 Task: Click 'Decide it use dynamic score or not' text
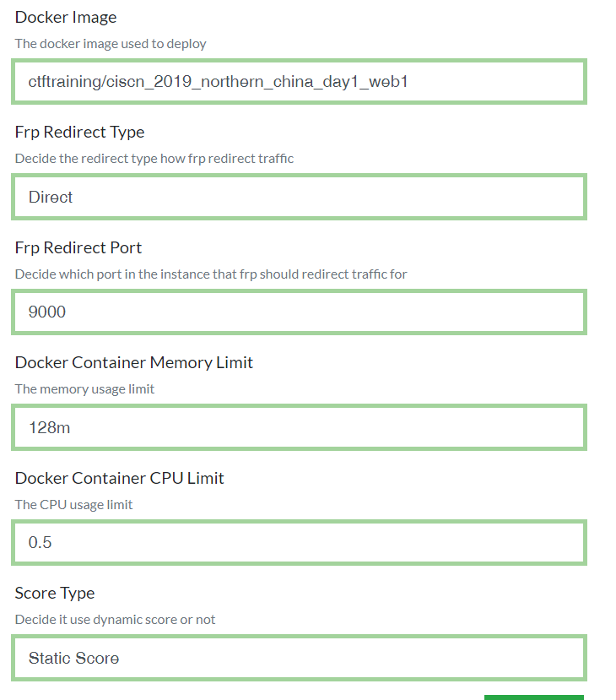(x=115, y=620)
